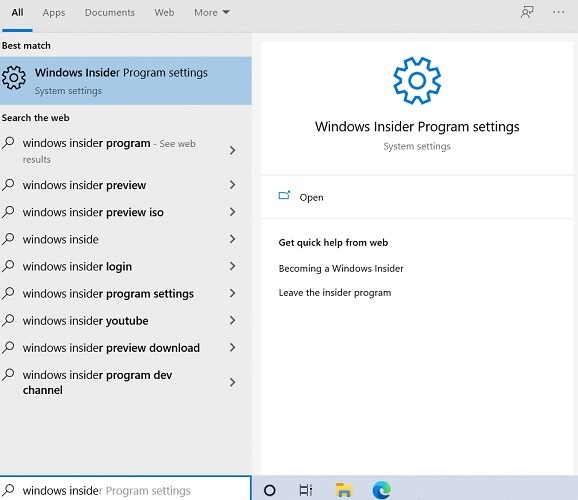578x500 pixels.
Task: Expand arrow for 'windows inside' suggestion
Action: coord(232,239)
